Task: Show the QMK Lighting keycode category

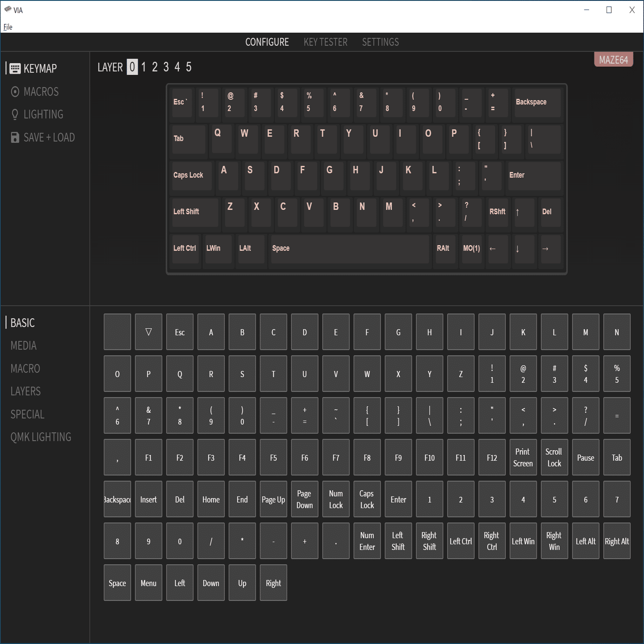Action: pos(41,437)
